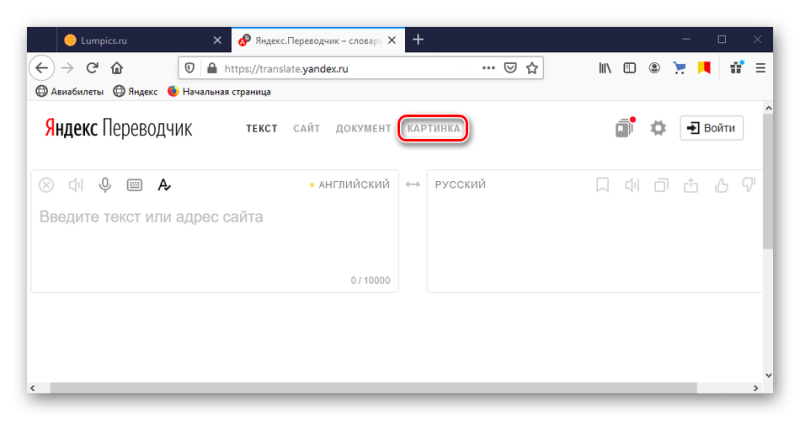Choose source language АНГЛИЙСКИЙ
This screenshot has height=438, width=800.
click(x=354, y=184)
